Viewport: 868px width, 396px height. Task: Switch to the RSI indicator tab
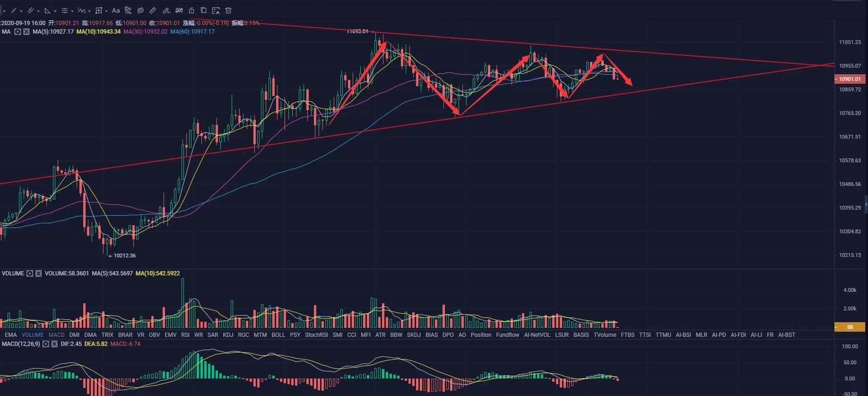coord(185,335)
